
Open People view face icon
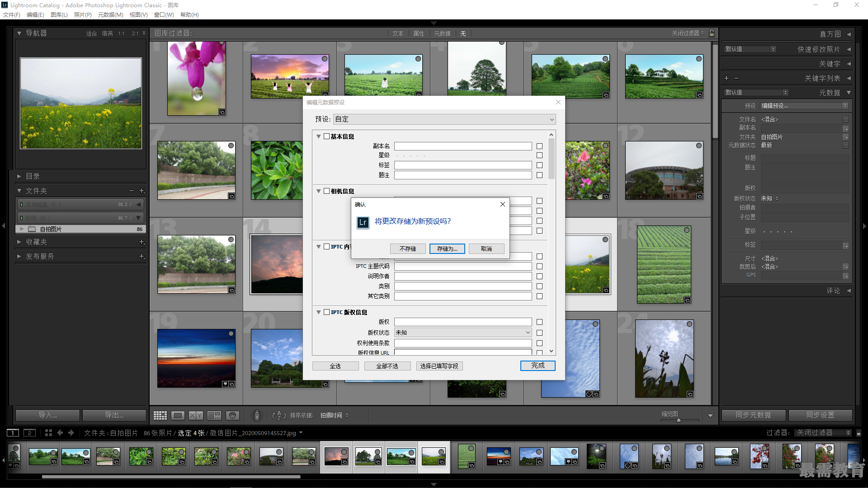click(232, 415)
